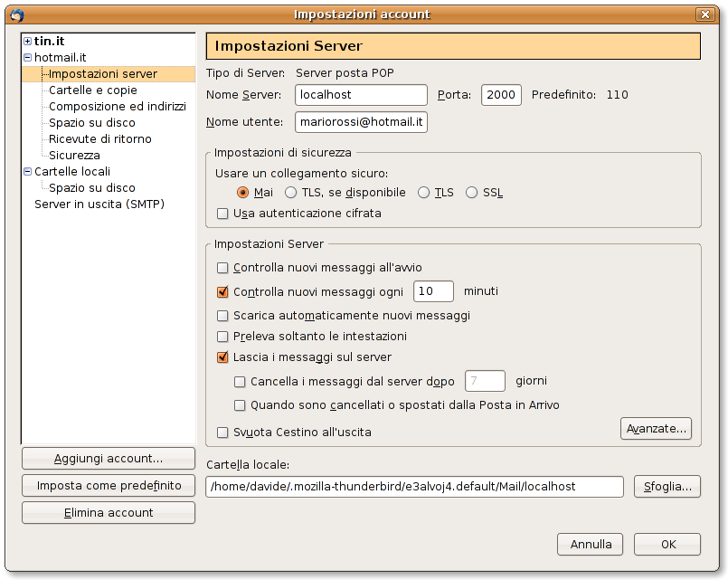Screen dimensions: 728x580
Task: Collapse the hotmail.it account tree
Action: (28, 58)
